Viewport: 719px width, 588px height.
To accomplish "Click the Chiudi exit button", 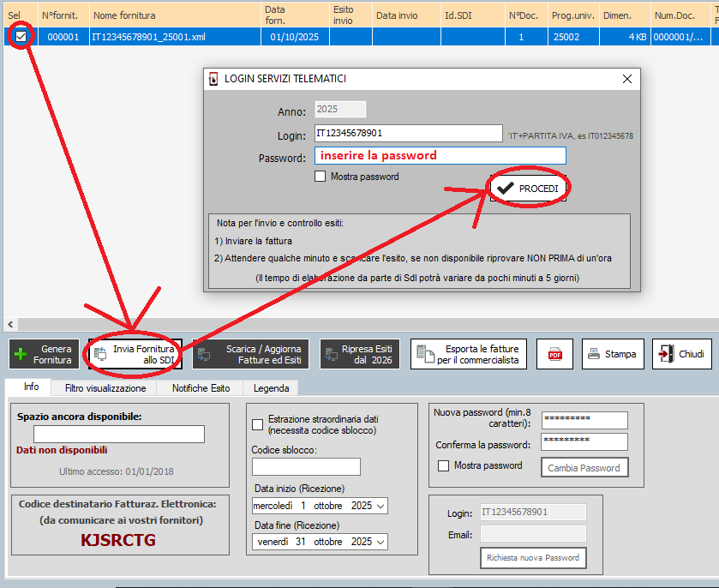I will [x=681, y=354].
